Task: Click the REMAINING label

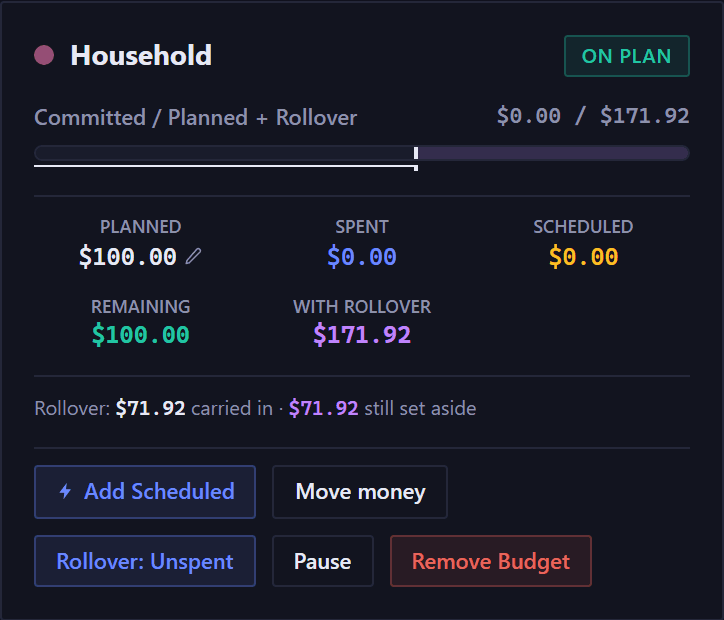Action: tap(141, 307)
